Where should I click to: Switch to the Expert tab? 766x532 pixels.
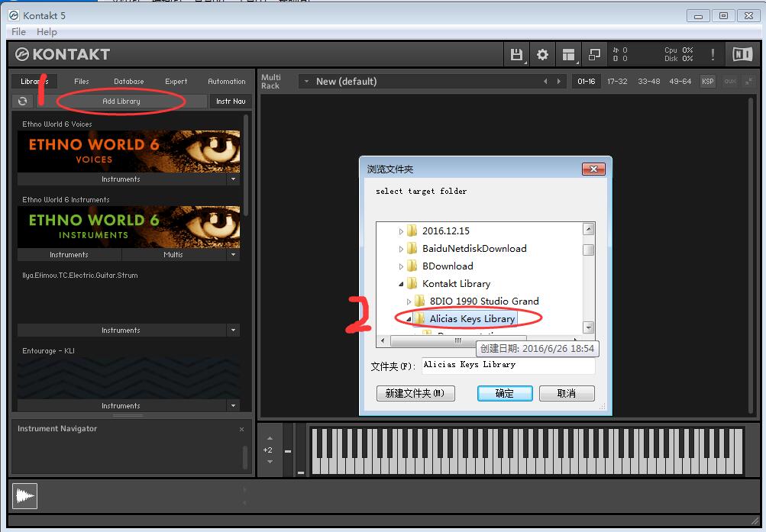(x=176, y=82)
